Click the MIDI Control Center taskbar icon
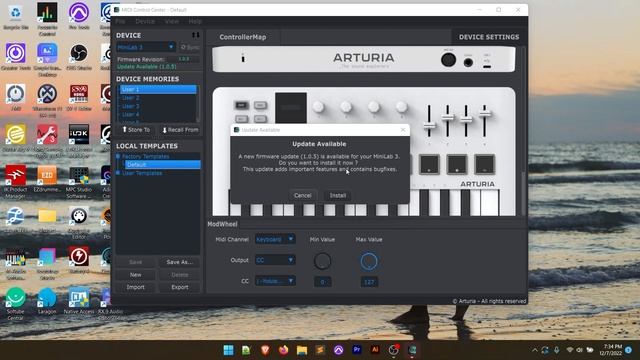Screen dimensions: 640x360 (x=412, y=350)
